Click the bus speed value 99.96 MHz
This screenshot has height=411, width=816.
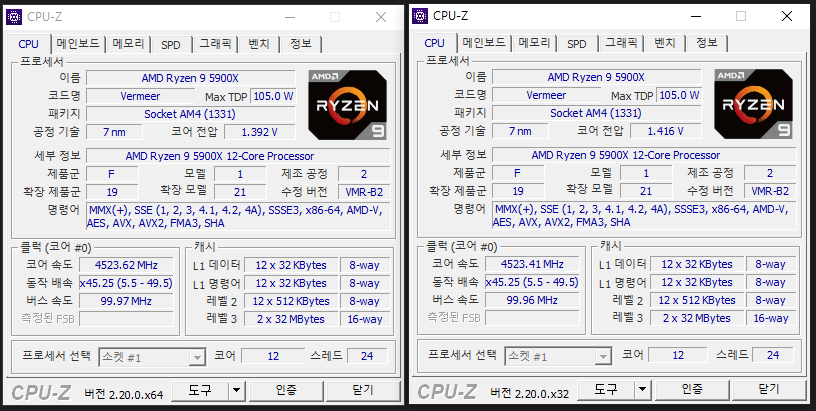click(532, 300)
